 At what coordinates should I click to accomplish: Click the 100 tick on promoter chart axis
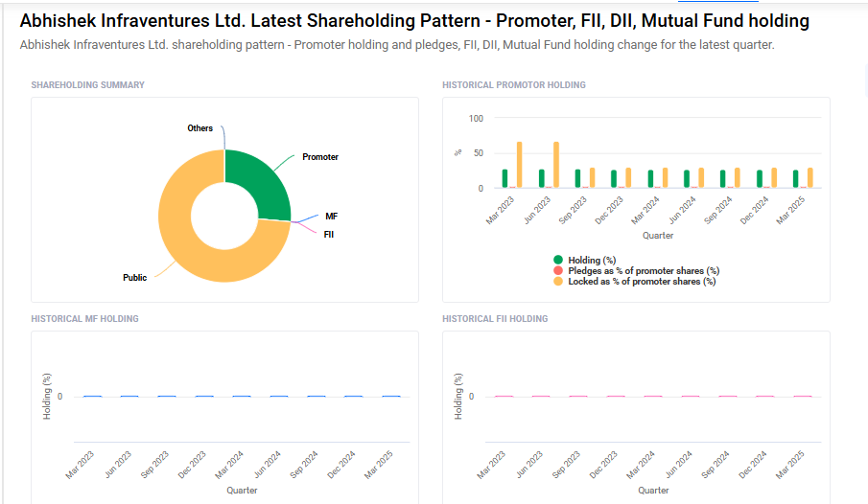point(476,119)
